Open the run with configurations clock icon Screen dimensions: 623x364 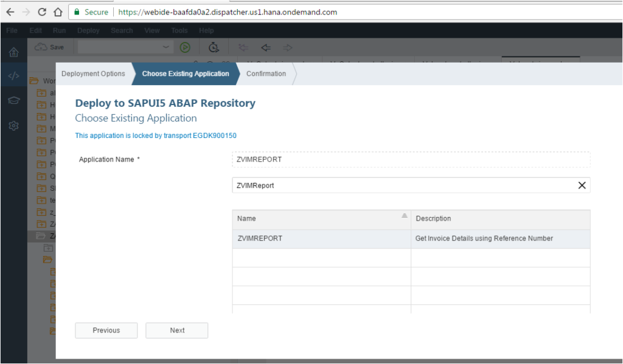tap(214, 47)
